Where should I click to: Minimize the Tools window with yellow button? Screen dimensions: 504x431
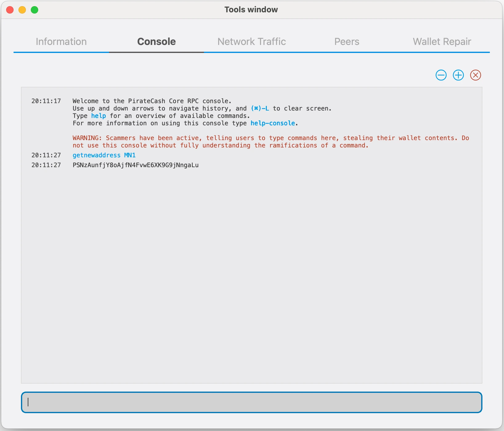(22, 10)
